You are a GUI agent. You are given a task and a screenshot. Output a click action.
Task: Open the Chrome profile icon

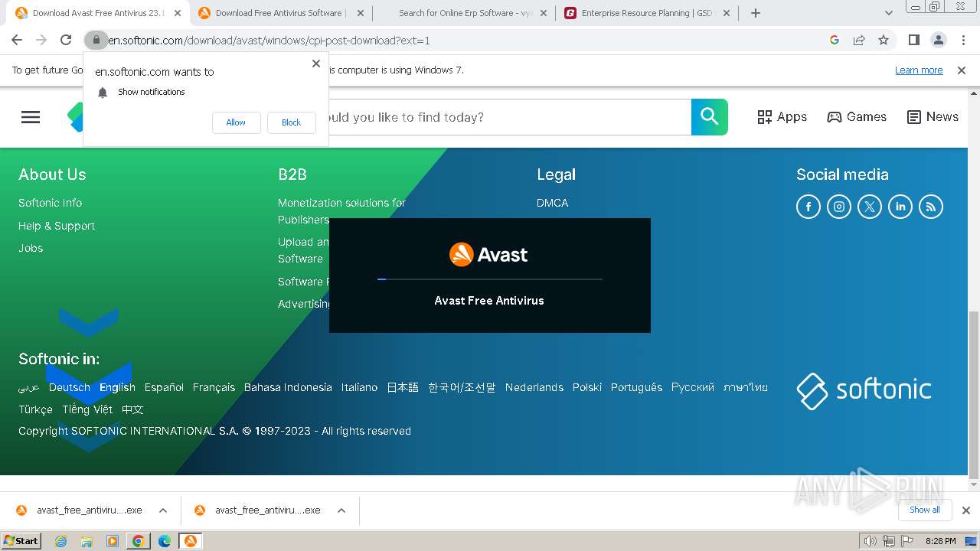[939, 40]
